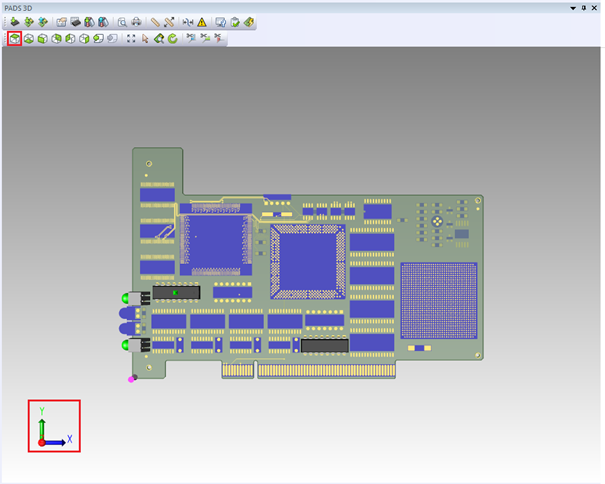This screenshot has height=484, width=605.
Task: Switch to left view cube icon
Action: pos(71,39)
